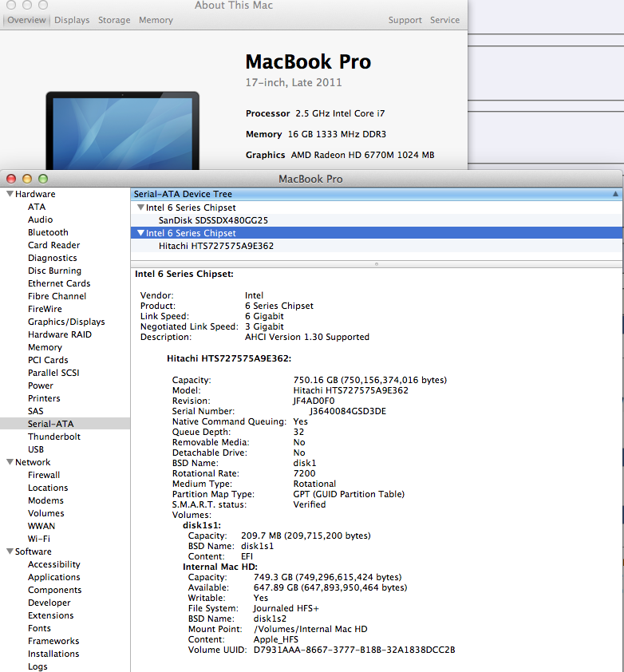
Task: Select Fonts under Software
Action: [x=39, y=628]
